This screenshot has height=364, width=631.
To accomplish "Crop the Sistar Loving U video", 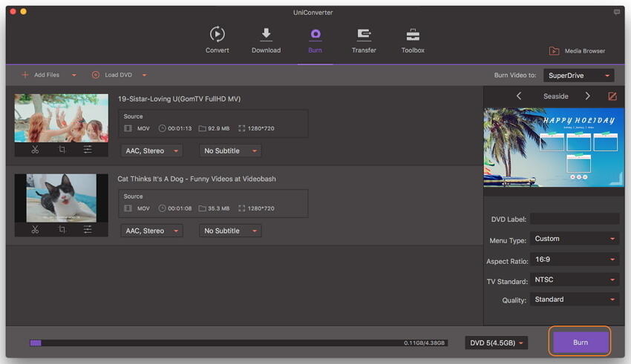I will (62, 150).
